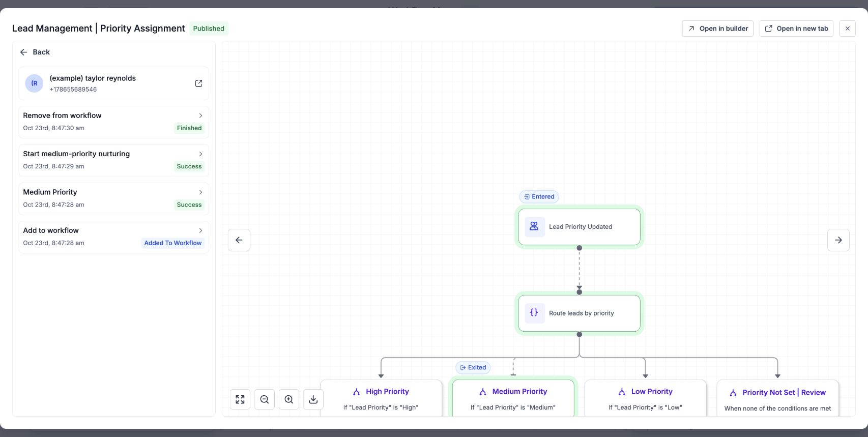Click the Oct 23rd, 8:47:30 am timestamp
868x437 pixels.
(54, 128)
